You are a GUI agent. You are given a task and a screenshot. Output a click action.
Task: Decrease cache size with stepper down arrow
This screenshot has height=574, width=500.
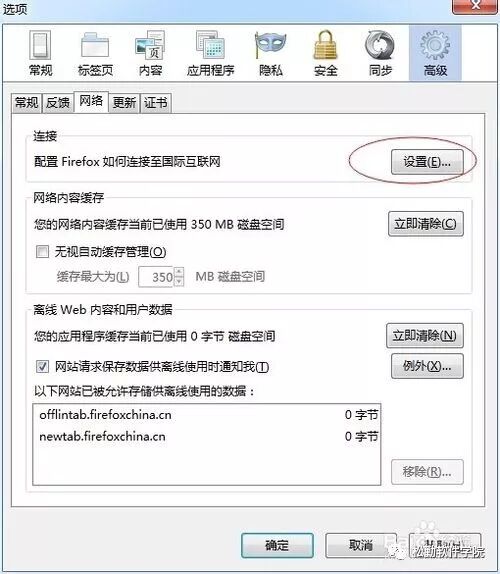click(x=179, y=282)
